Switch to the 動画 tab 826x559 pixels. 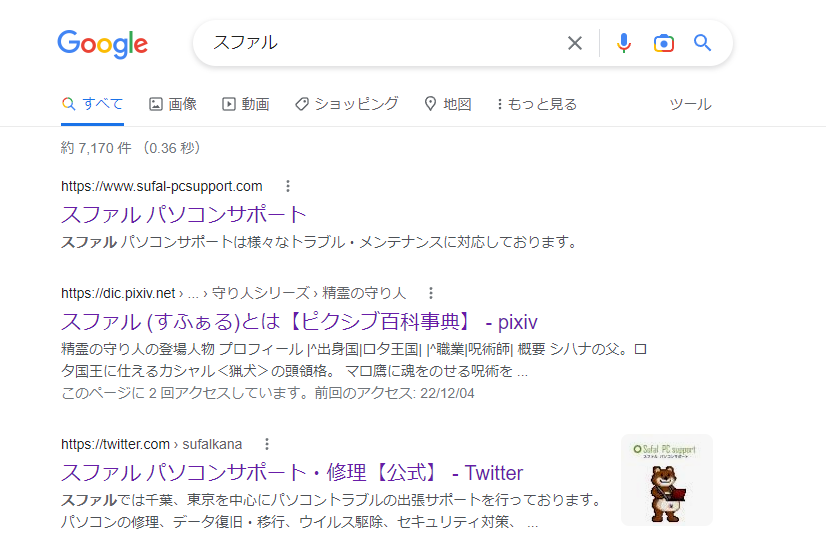(x=245, y=104)
